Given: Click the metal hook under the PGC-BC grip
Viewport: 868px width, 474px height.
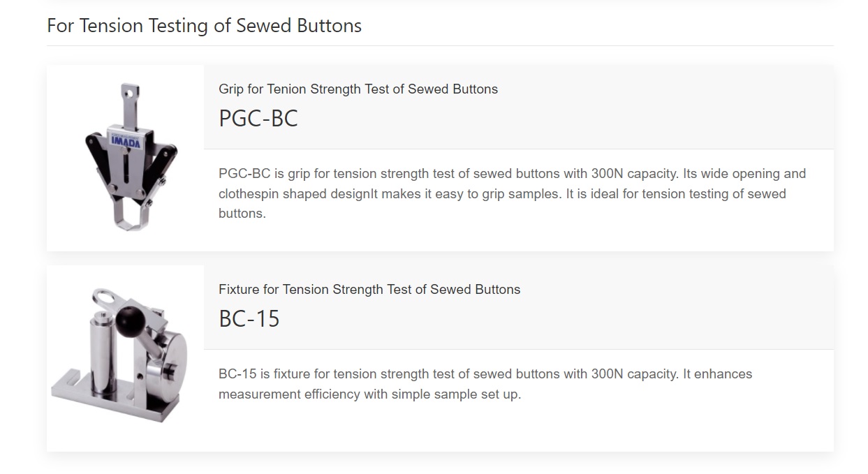Looking at the screenshot, I should (130, 215).
